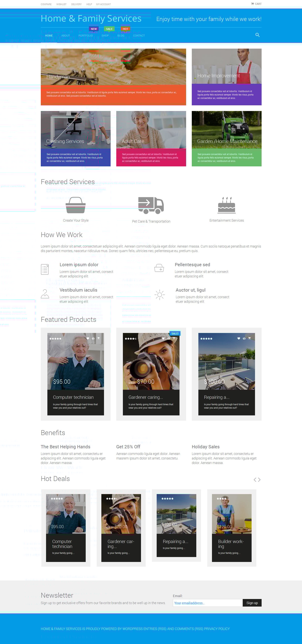This screenshot has height=644, width=302.
Task: Open the Shop menu item
Action: click(105, 36)
